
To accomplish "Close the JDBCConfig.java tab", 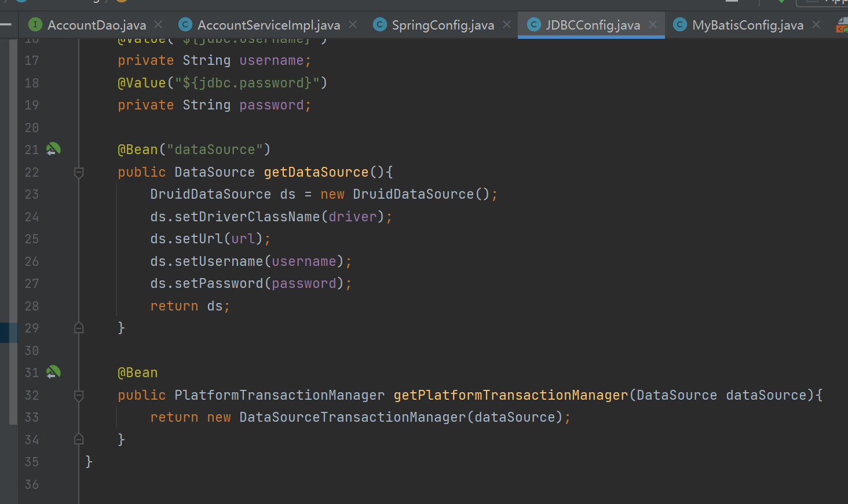I will tap(653, 24).
